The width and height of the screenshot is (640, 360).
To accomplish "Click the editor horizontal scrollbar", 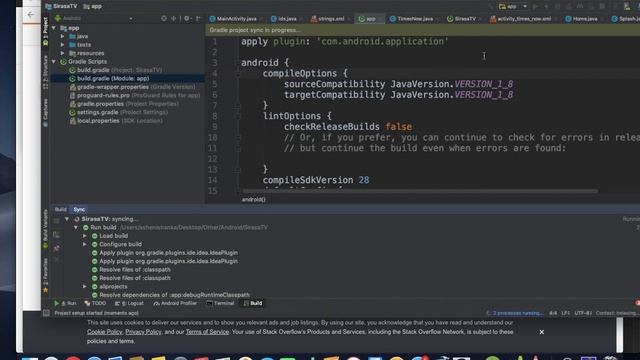I will [420, 191].
